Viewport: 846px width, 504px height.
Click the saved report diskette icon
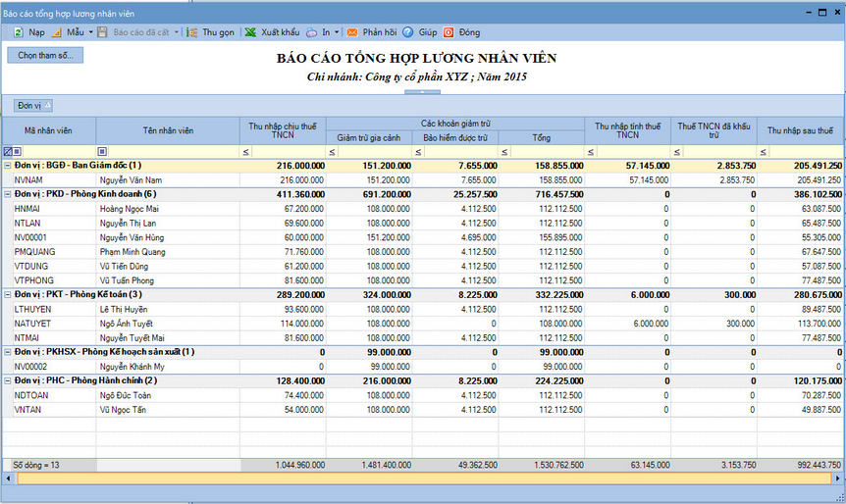pyautogui.click(x=102, y=32)
